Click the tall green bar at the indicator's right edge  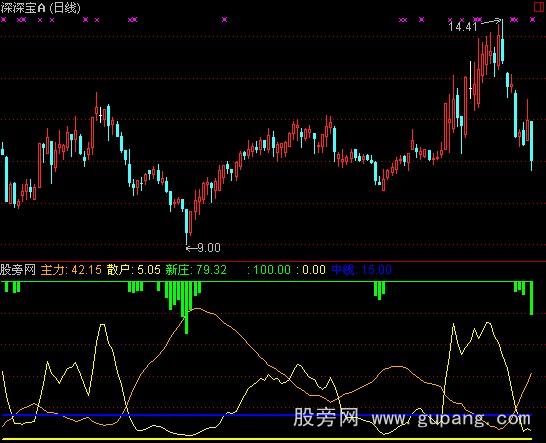(x=532, y=298)
